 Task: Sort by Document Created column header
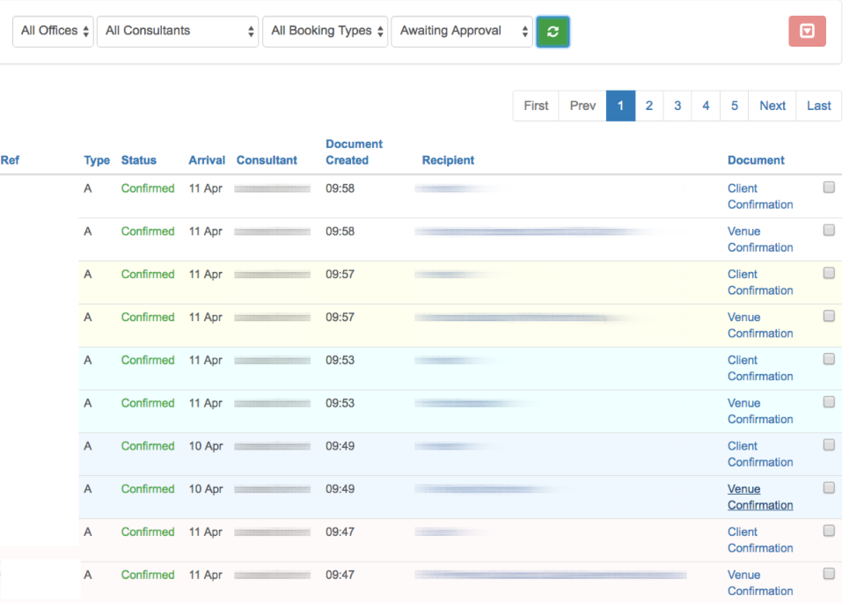(x=354, y=152)
